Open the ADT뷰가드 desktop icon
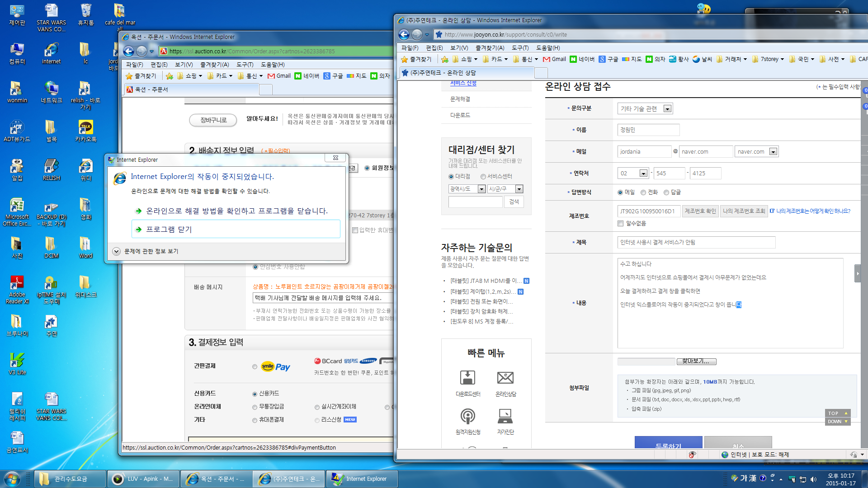The height and width of the screenshot is (488, 868). (x=17, y=131)
